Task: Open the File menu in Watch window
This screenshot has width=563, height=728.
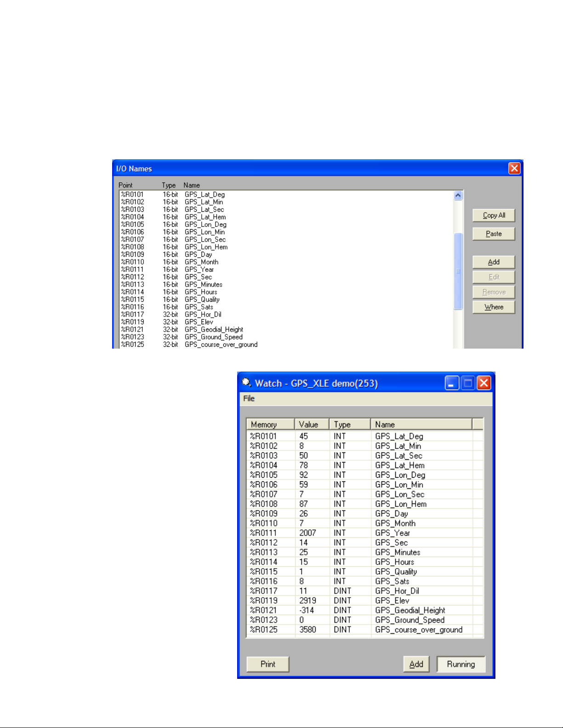Action: 249,398
